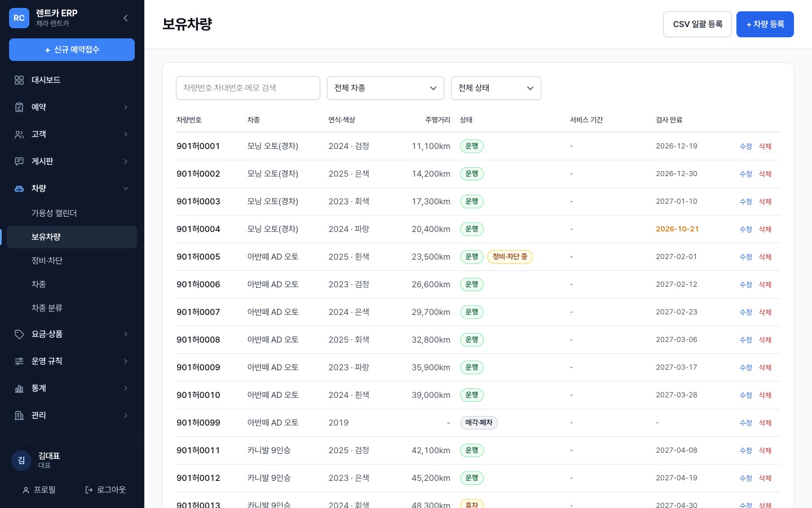
Task: Open the 차종 분류 submenu item
Action: (72, 308)
